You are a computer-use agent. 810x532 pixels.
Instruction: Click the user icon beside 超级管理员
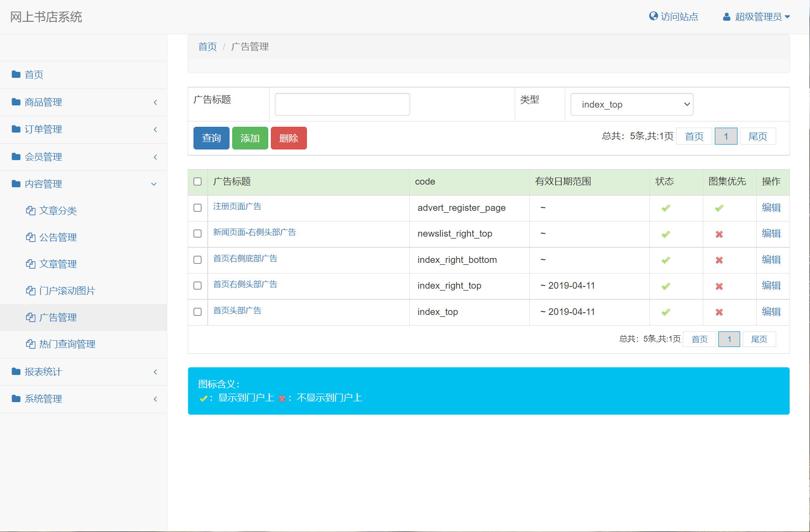pyautogui.click(x=726, y=16)
